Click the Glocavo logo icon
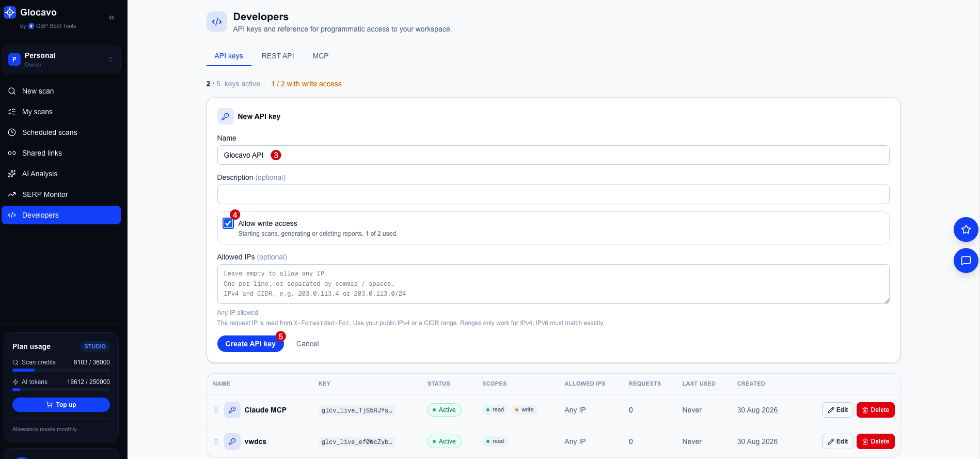The image size is (980, 459). tap(10, 12)
